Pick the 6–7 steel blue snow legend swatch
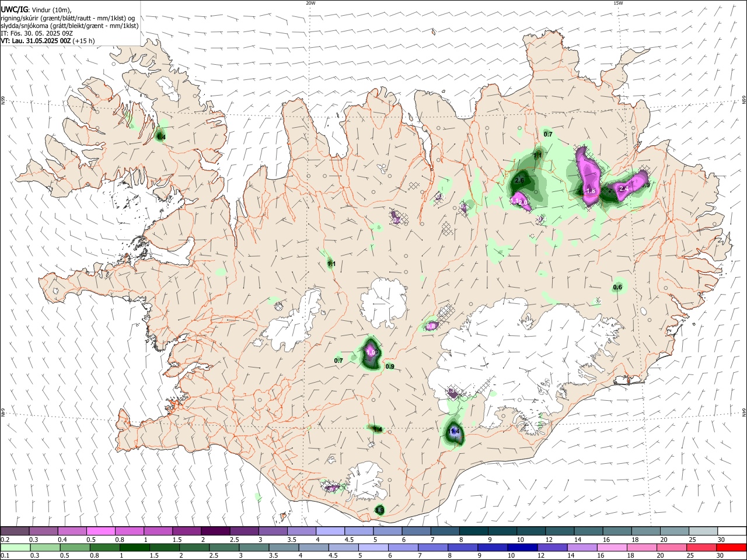Viewport: 747px width, 560px height. [417, 531]
